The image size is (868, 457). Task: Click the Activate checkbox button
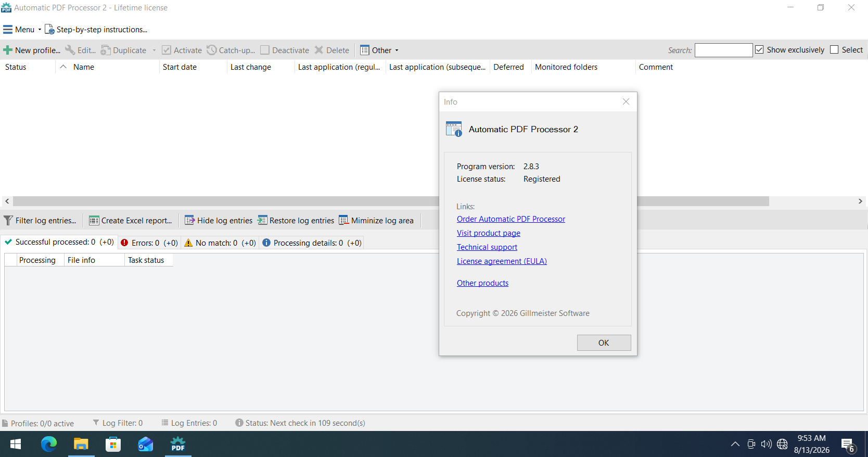[x=182, y=50]
